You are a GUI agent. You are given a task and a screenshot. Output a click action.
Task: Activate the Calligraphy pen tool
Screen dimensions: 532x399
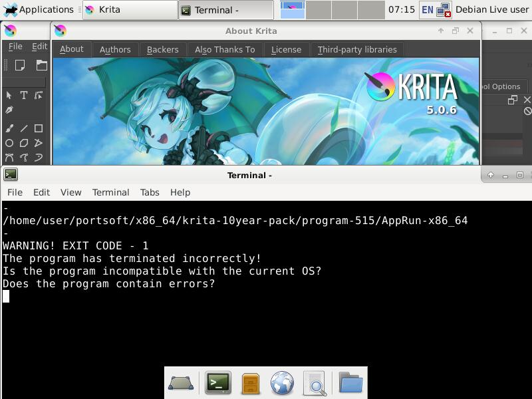[x=9, y=110]
